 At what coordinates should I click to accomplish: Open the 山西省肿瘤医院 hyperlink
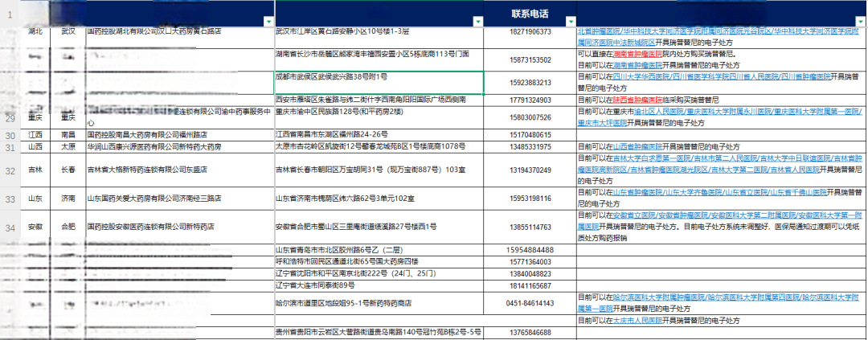click(637, 147)
